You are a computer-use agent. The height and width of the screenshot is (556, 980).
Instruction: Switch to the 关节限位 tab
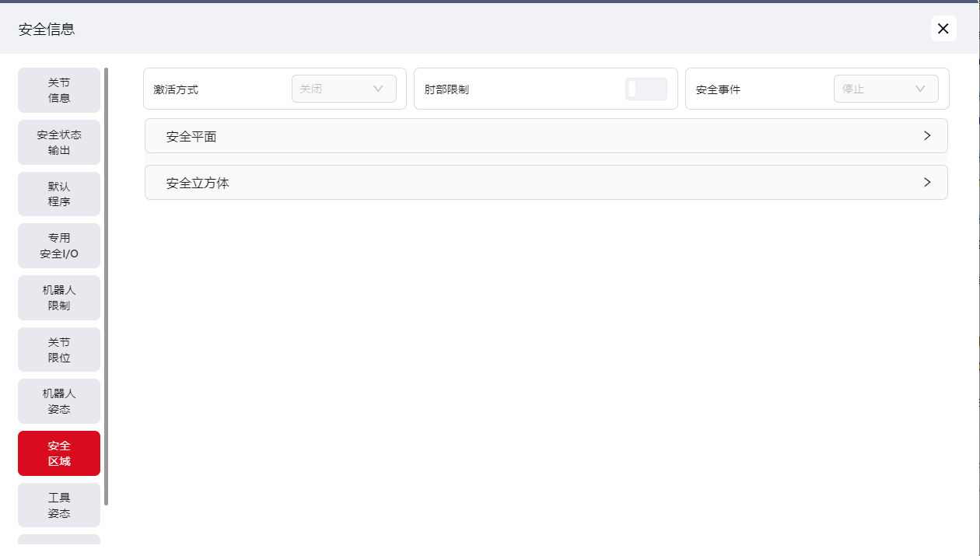click(59, 350)
